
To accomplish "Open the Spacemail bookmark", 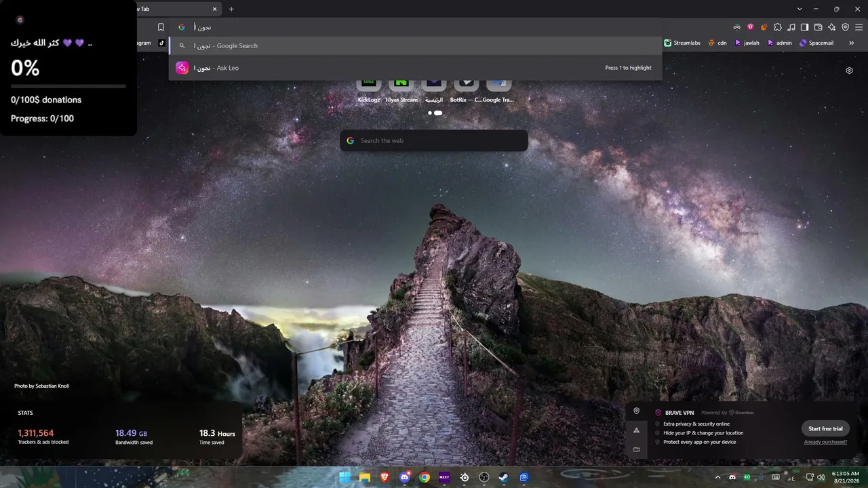I will click(816, 43).
